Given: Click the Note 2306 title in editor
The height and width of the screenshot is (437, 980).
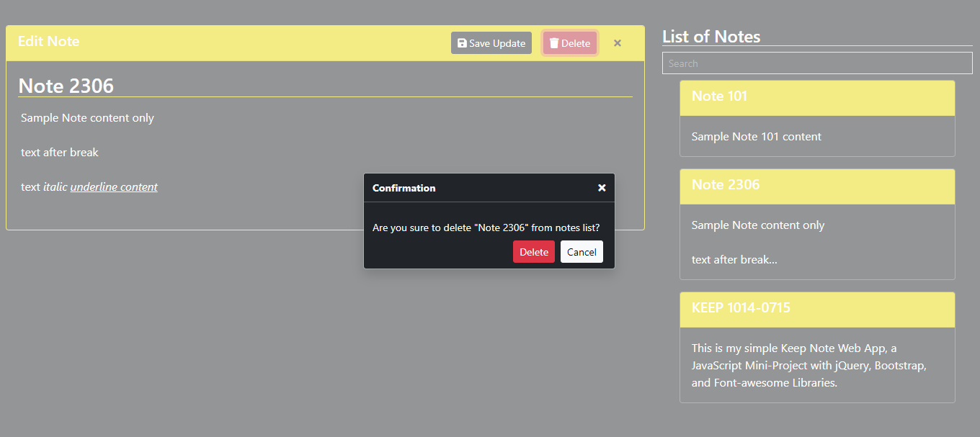Looking at the screenshot, I should pos(66,86).
